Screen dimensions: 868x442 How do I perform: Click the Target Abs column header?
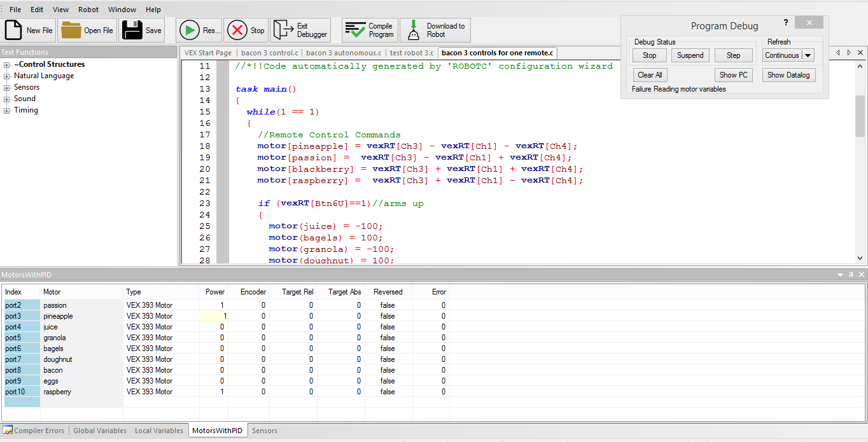(340, 292)
